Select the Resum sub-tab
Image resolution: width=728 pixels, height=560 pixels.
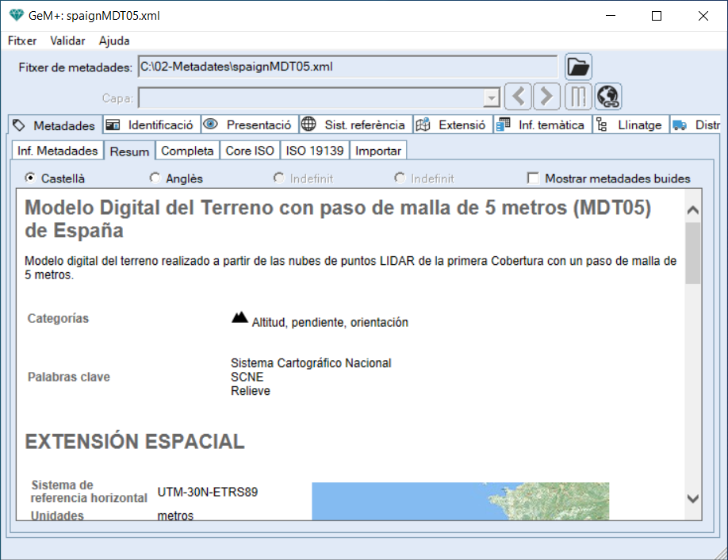point(129,151)
